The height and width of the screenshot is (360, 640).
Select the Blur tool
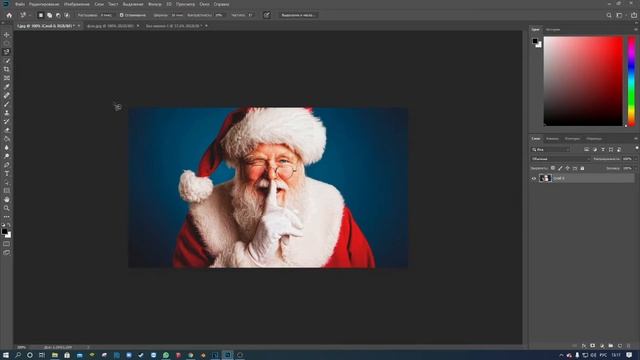(7, 147)
